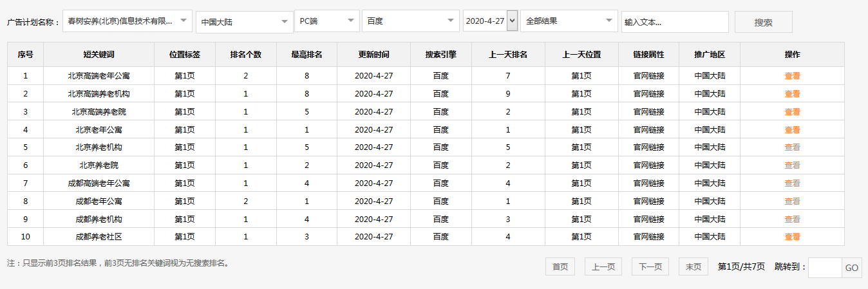Click the 推广地区 column header

coord(710,55)
